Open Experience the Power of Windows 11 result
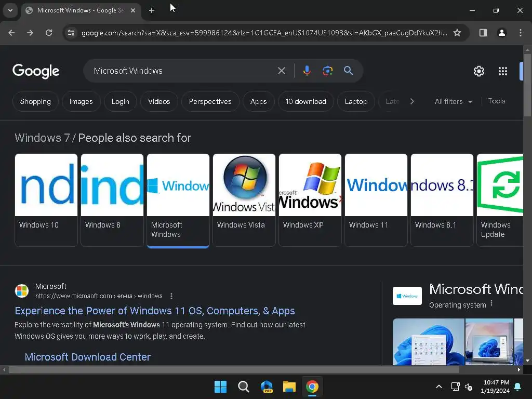The height and width of the screenshot is (399, 532). pyautogui.click(x=155, y=311)
